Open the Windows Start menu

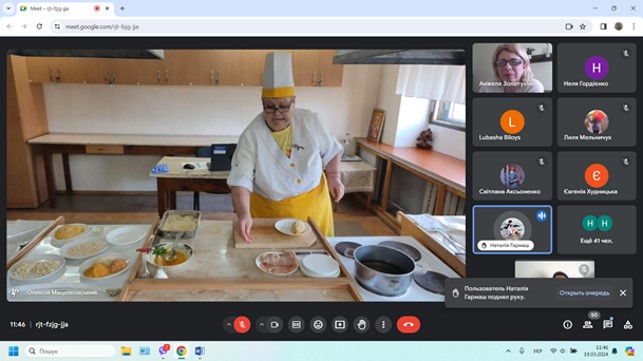[14, 351]
